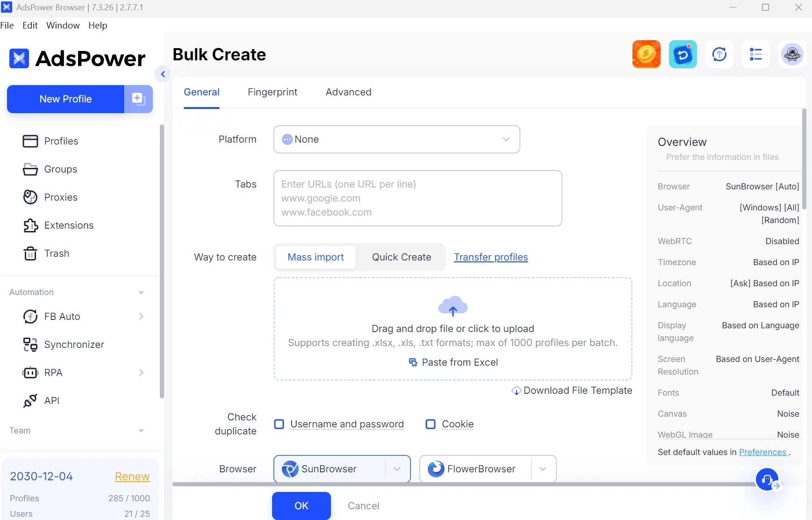812x520 pixels.
Task: Collapse the Team section
Action: pyautogui.click(x=141, y=431)
